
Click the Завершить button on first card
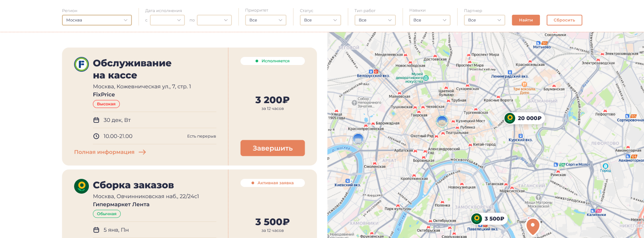272,148
